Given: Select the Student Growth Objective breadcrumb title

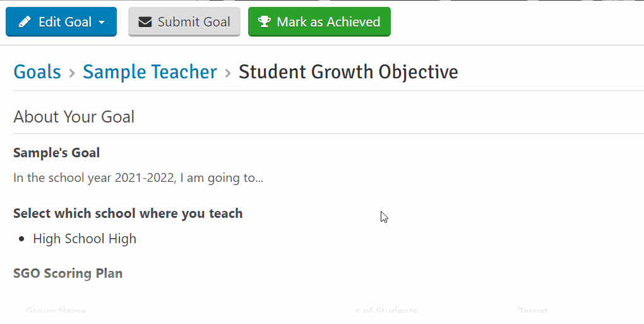Looking at the screenshot, I should [349, 72].
